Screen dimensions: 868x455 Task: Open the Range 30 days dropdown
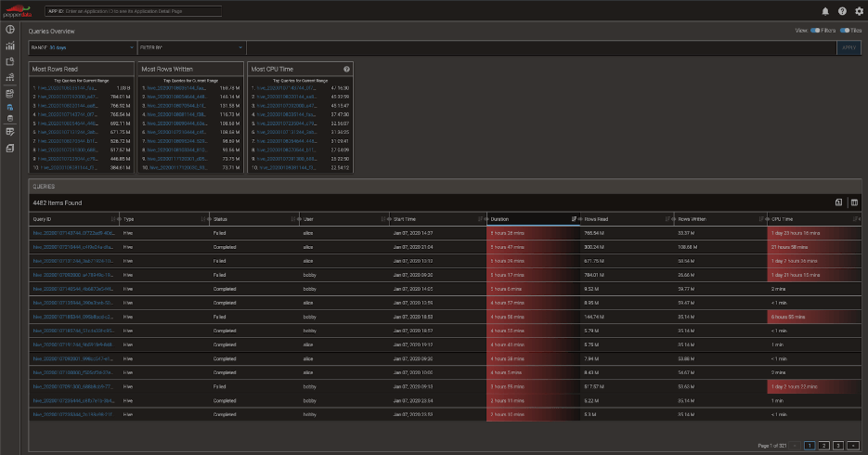pyautogui.click(x=83, y=47)
